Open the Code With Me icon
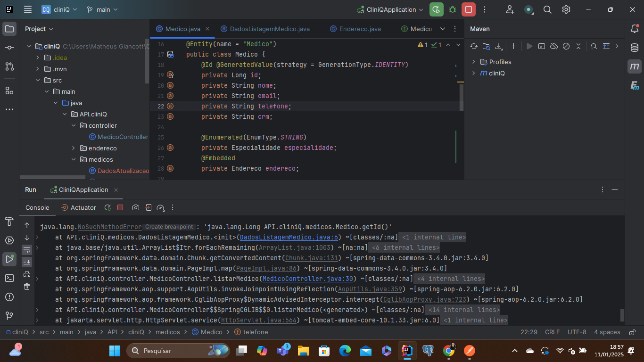644x362 pixels. pos(510,9)
